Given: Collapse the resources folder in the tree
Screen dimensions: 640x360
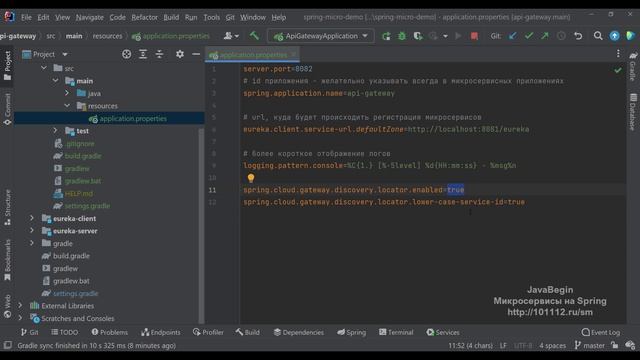Looking at the screenshot, I should point(67,106).
